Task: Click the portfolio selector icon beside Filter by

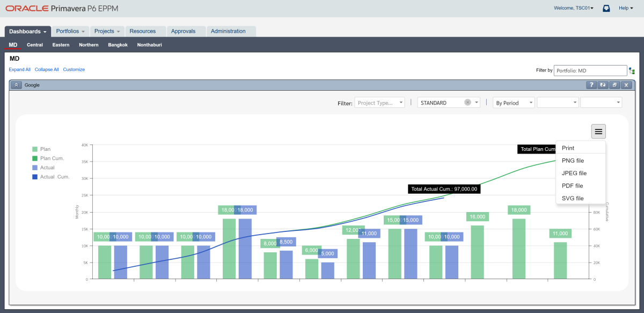Action: click(x=632, y=70)
